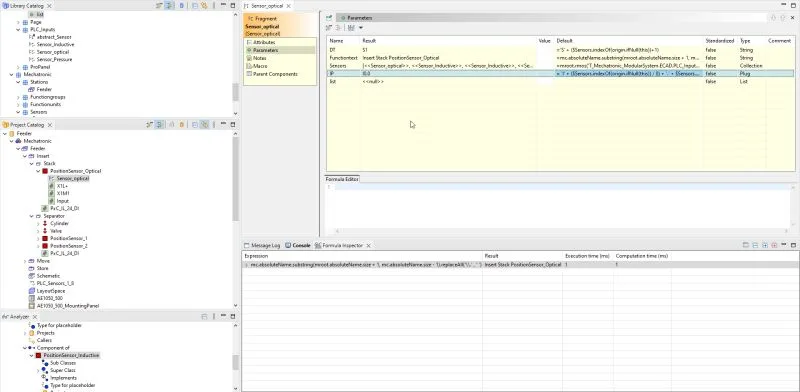The height and width of the screenshot is (392, 800).
Task: Close the Sensor_optical editor tab
Action: pyautogui.click(x=288, y=6)
